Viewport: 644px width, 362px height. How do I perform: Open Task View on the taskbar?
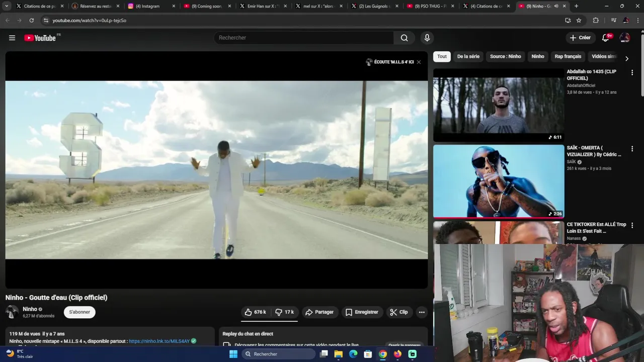324,354
